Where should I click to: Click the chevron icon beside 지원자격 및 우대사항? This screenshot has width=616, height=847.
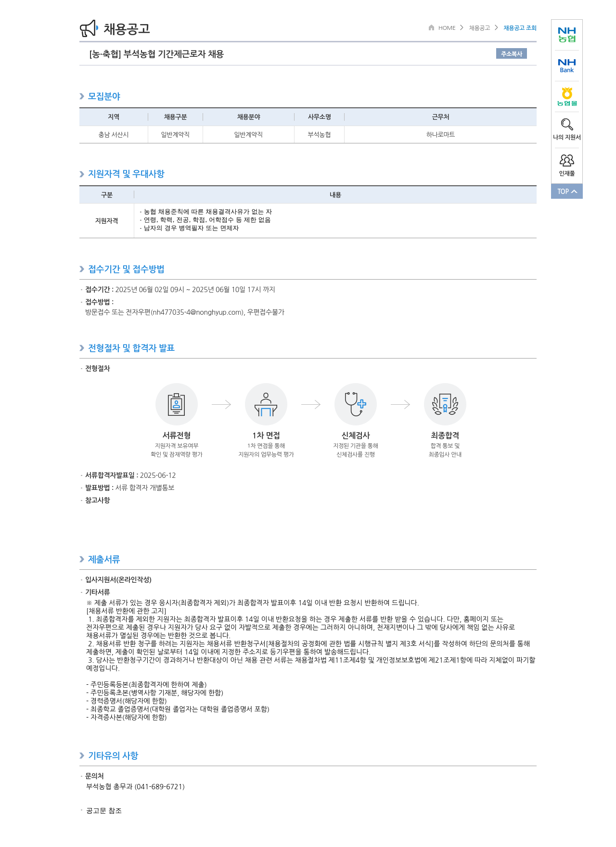click(x=82, y=174)
